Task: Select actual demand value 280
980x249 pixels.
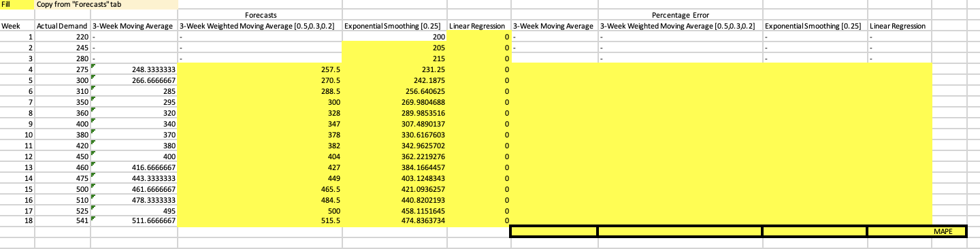Action: (63, 58)
